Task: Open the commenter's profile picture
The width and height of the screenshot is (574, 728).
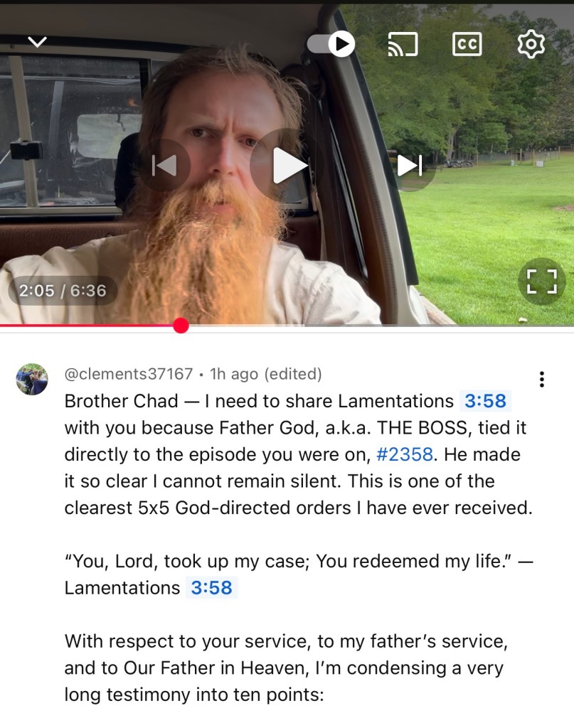Action: coord(32,380)
